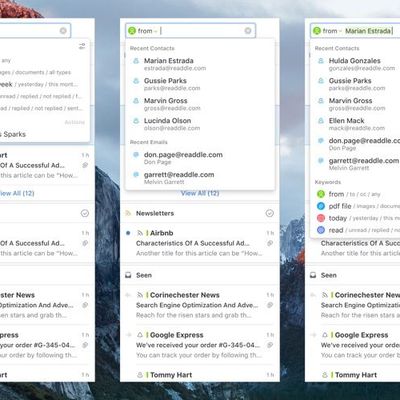
Task: Select Lucinda Olson in the middle contacts list
Action: coord(200,124)
